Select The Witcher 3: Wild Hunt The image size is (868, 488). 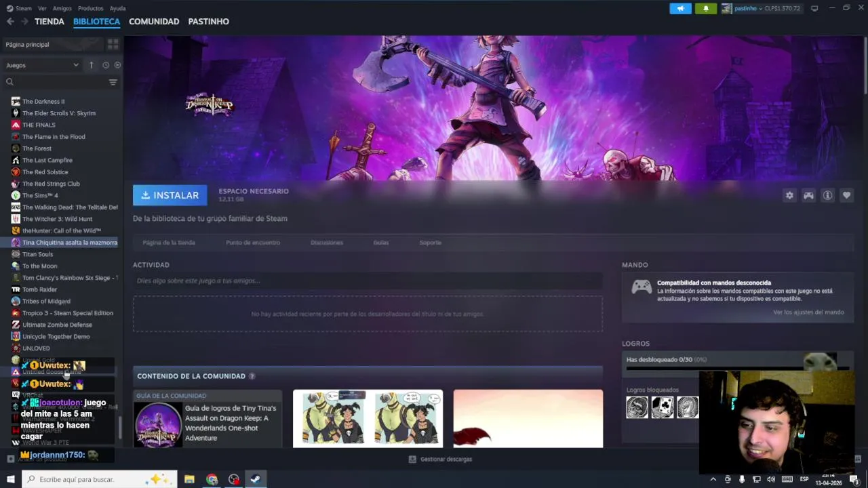point(58,219)
